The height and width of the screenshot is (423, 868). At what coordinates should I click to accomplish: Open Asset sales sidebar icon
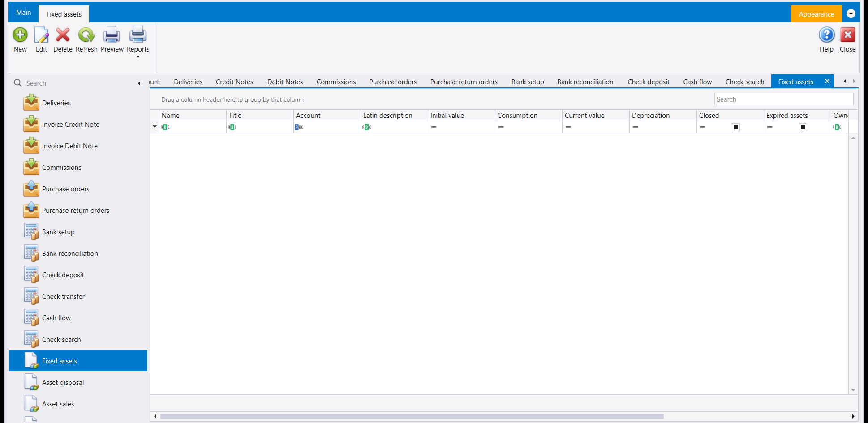click(x=31, y=404)
